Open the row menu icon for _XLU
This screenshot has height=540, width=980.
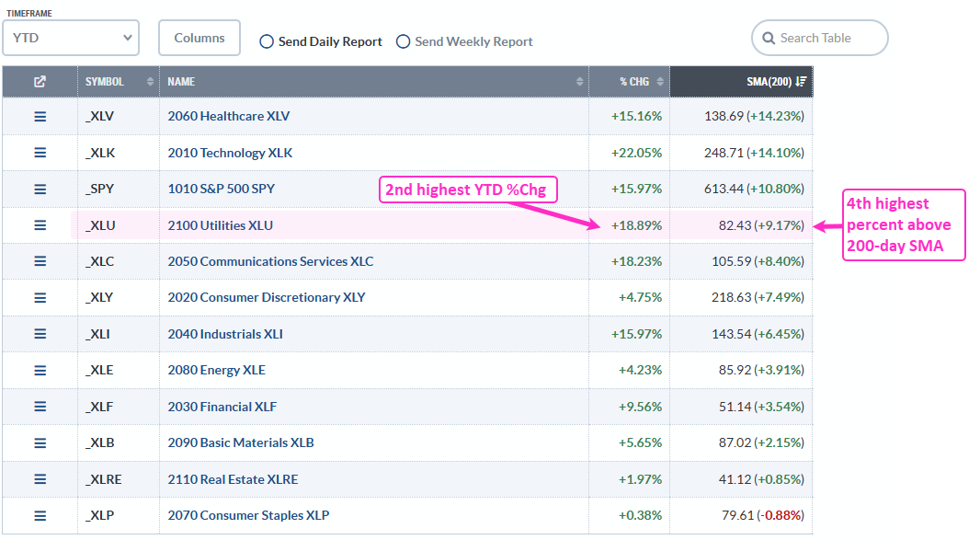40,225
